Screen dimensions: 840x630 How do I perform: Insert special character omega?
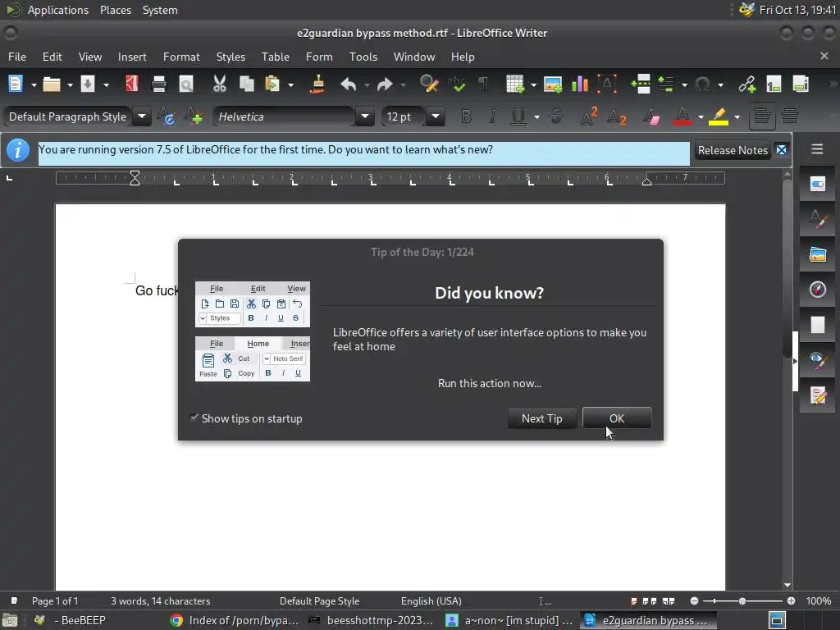[x=702, y=84]
